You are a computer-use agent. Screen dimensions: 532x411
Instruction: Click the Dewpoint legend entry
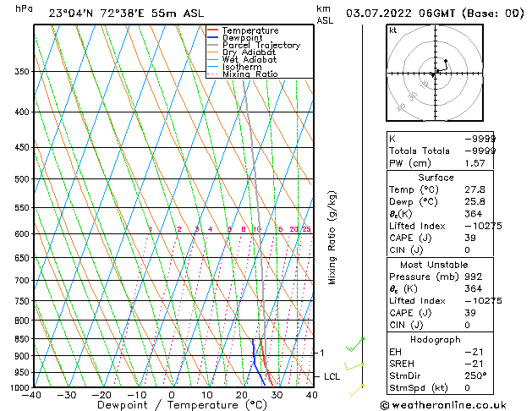point(235,38)
